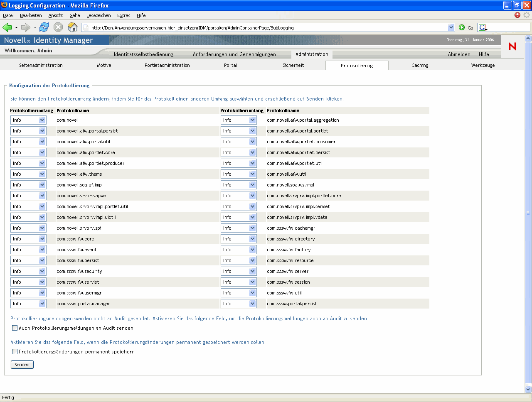The image size is (532, 402).
Task: Click the vertical scrollbar down arrow
Action: click(528, 390)
